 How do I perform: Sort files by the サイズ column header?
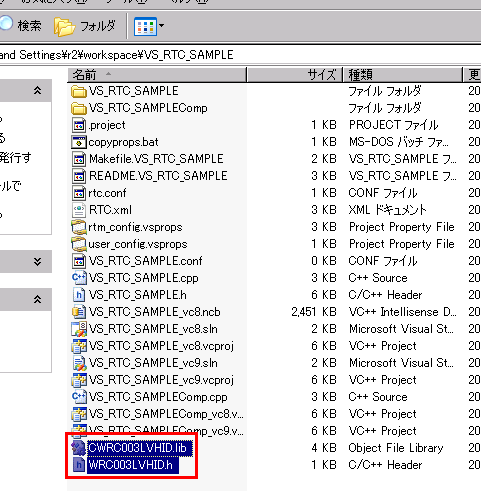pos(295,75)
